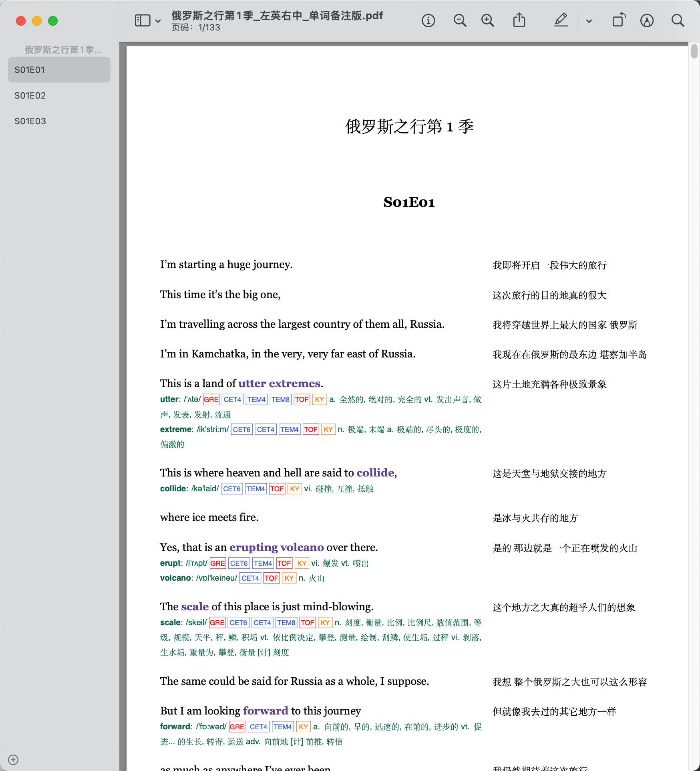Show the Markup toolbar
The image size is (700, 771).
[647, 20]
